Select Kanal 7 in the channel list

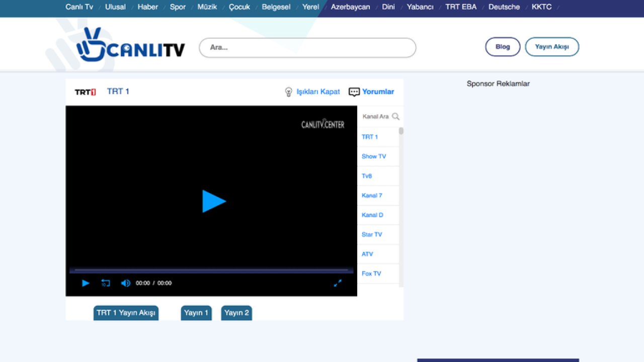tap(378, 196)
